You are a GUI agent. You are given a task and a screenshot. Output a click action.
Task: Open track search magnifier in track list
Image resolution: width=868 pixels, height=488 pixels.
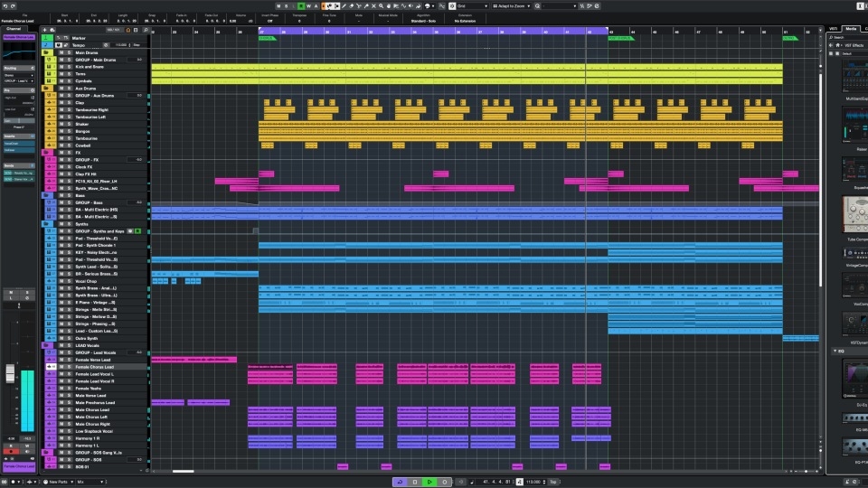146,30
